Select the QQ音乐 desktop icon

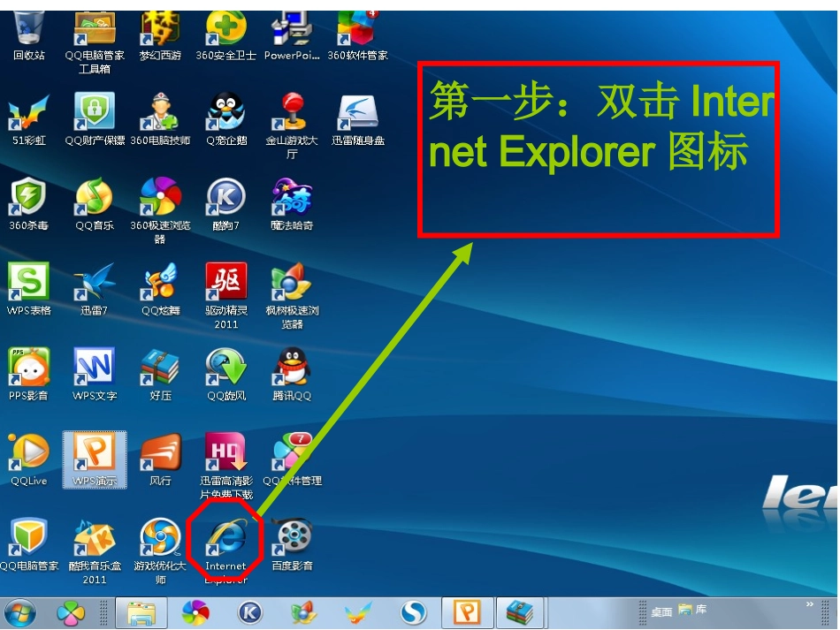[95, 204]
